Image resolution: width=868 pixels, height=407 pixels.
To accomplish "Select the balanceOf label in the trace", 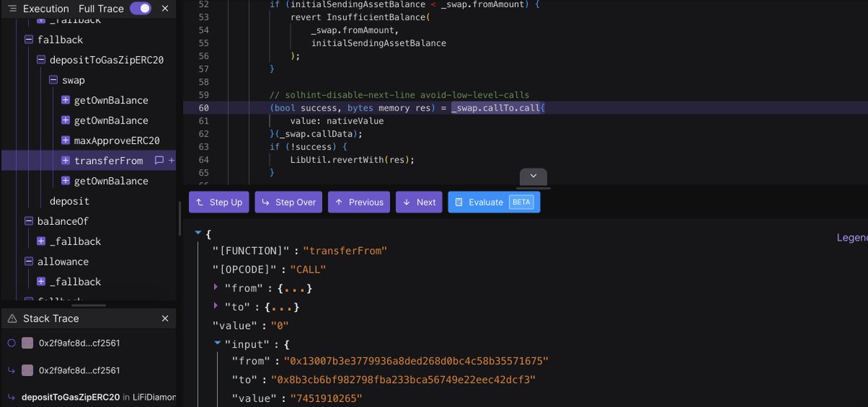I will [62, 221].
